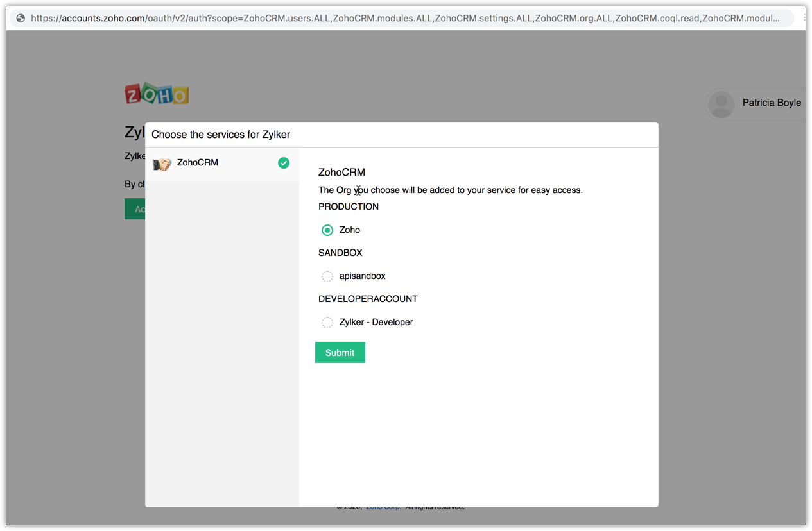Click the ZohoCRM handshake icon
Screen dimensions: 812x531
click(x=162, y=164)
